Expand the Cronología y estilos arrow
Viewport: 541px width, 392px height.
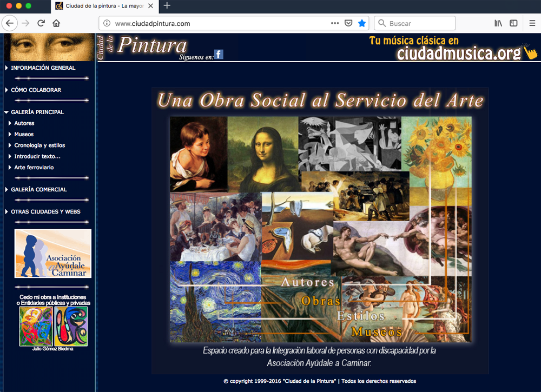[x=10, y=145]
